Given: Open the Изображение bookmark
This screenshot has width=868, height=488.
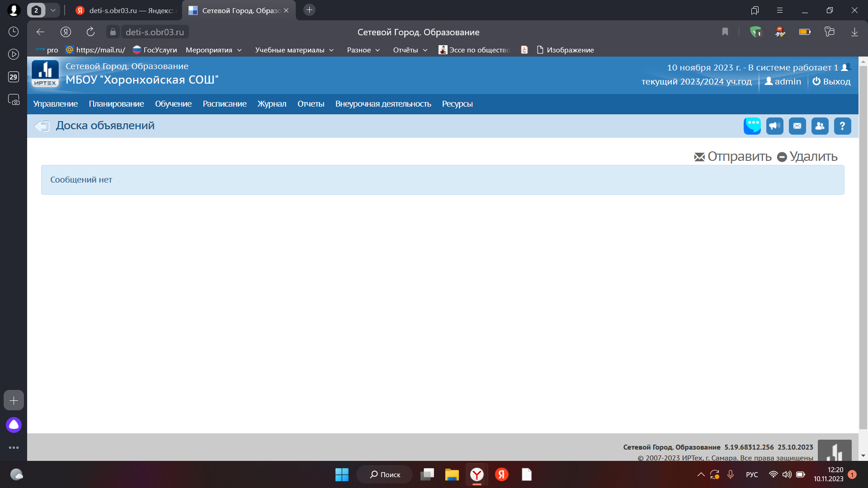Looking at the screenshot, I should pos(565,50).
